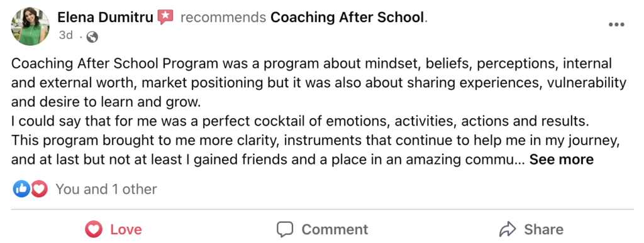The width and height of the screenshot is (644, 243).
Task: Click the blue thumbs-up reaction icon
Action: coord(21,189)
